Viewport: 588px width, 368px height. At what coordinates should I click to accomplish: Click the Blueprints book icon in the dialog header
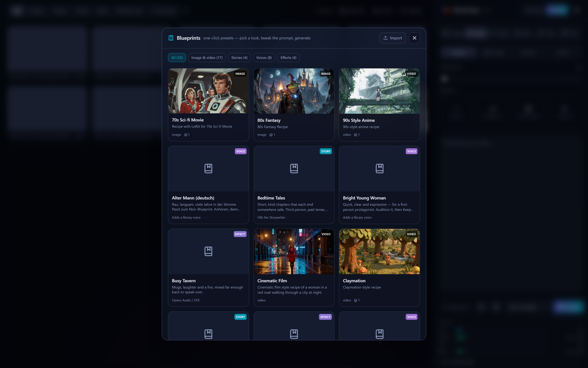click(x=171, y=38)
